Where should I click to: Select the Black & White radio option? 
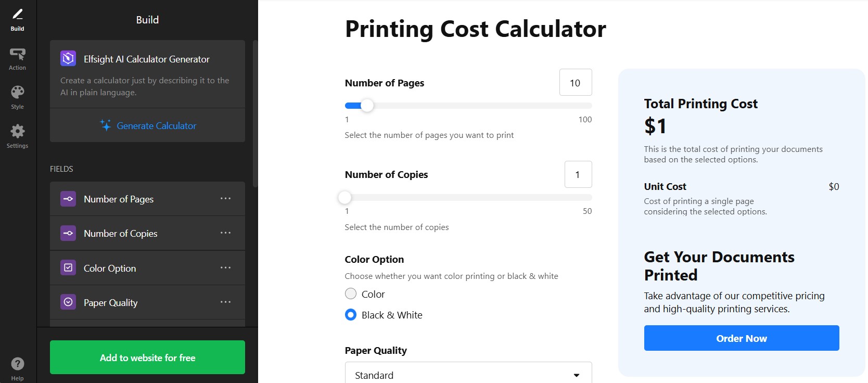(x=351, y=315)
